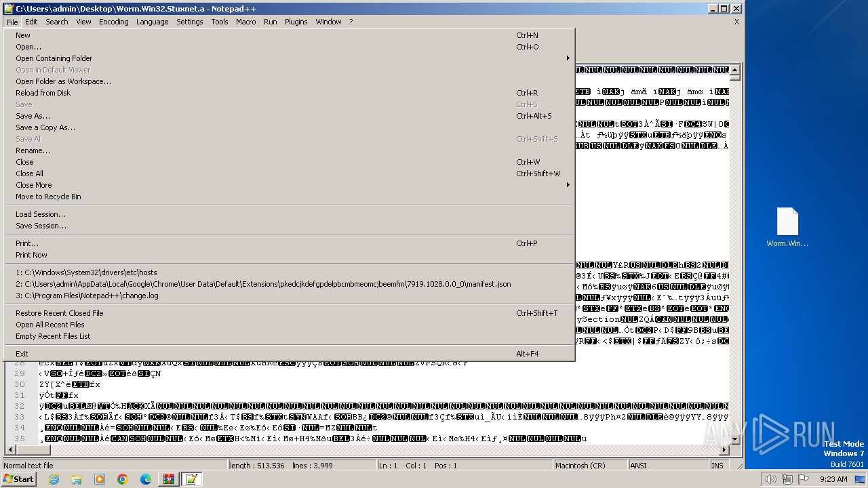This screenshot has width=868, height=488.
Task: Open the Windows Media Player taskbar icon
Action: point(100,479)
